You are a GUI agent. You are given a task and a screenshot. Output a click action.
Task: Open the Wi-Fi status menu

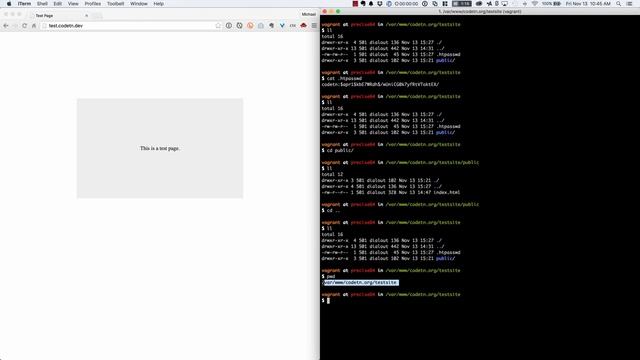click(535, 4)
